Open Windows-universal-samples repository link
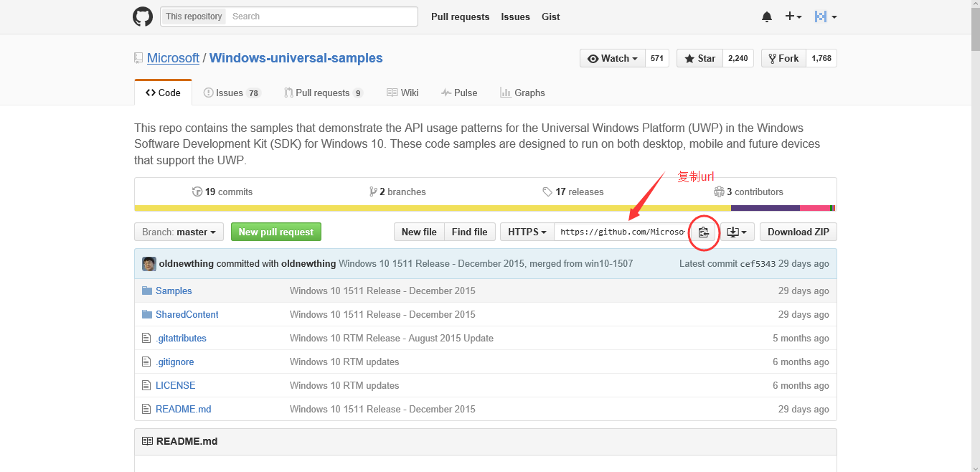The height and width of the screenshot is (472, 980). tap(296, 58)
